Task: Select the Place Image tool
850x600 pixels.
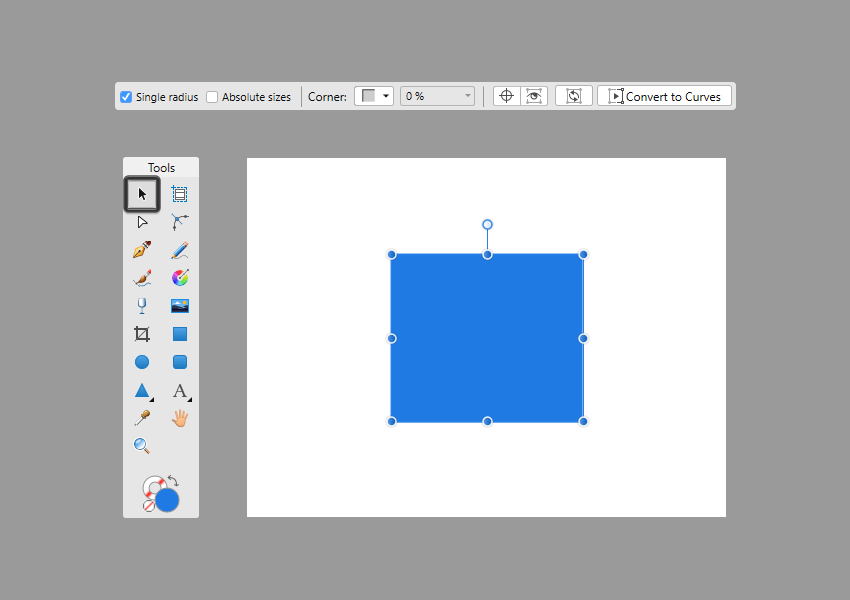Action: (180, 306)
